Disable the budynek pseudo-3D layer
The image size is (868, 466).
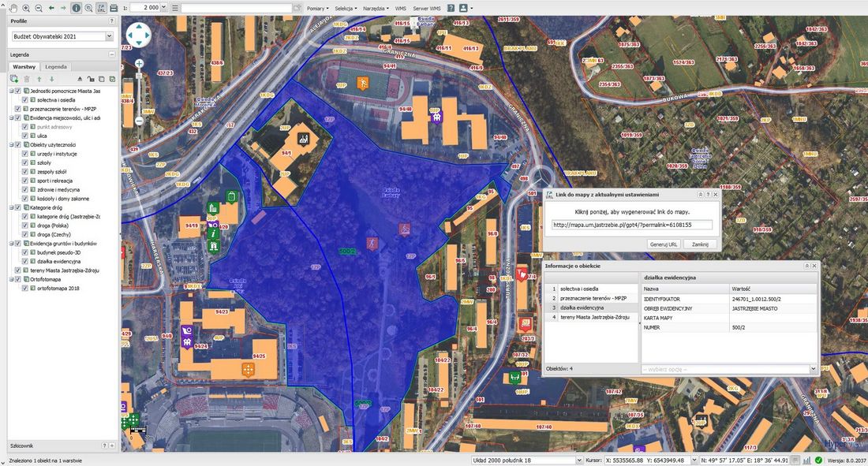click(25, 252)
